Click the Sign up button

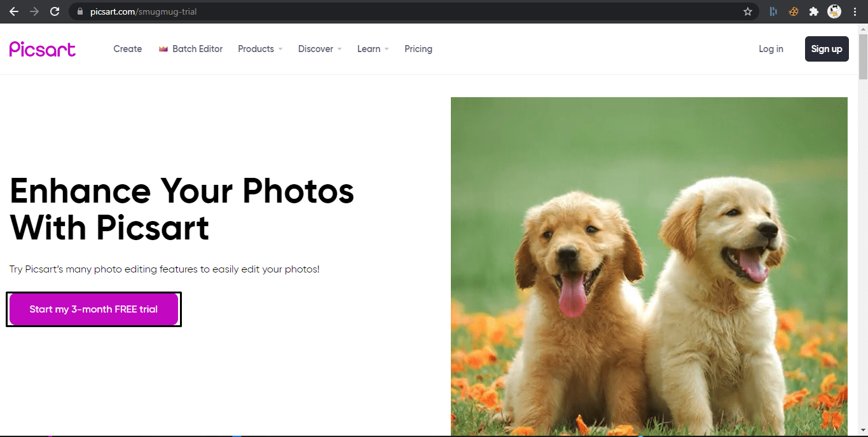point(827,48)
